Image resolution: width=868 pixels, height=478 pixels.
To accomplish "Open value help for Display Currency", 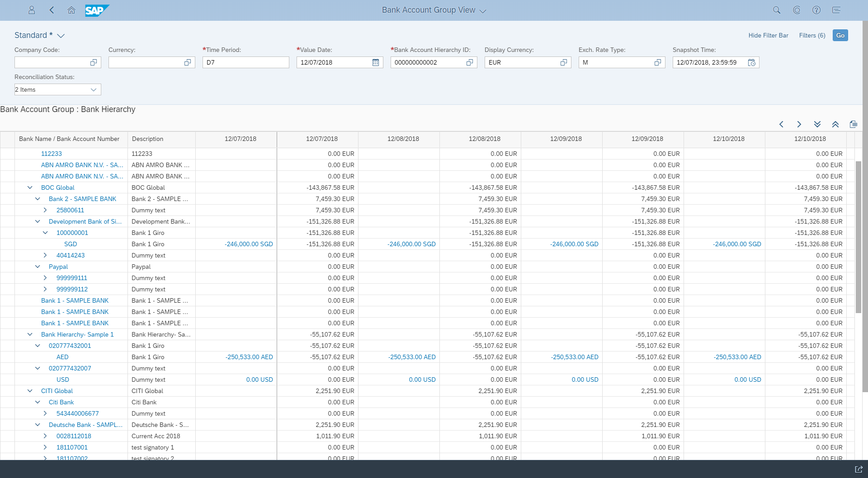I will click(x=564, y=62).
